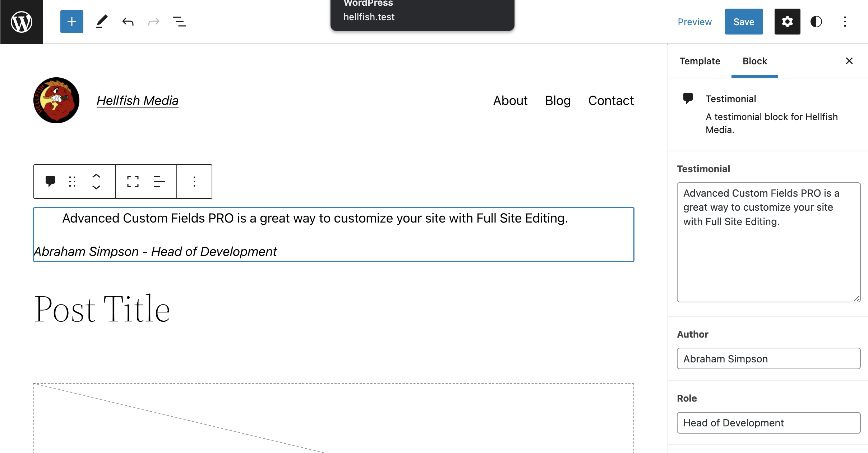This screenshot has height=453, width=868.
Task: Save the template changes
Action: tap(744, 22)
